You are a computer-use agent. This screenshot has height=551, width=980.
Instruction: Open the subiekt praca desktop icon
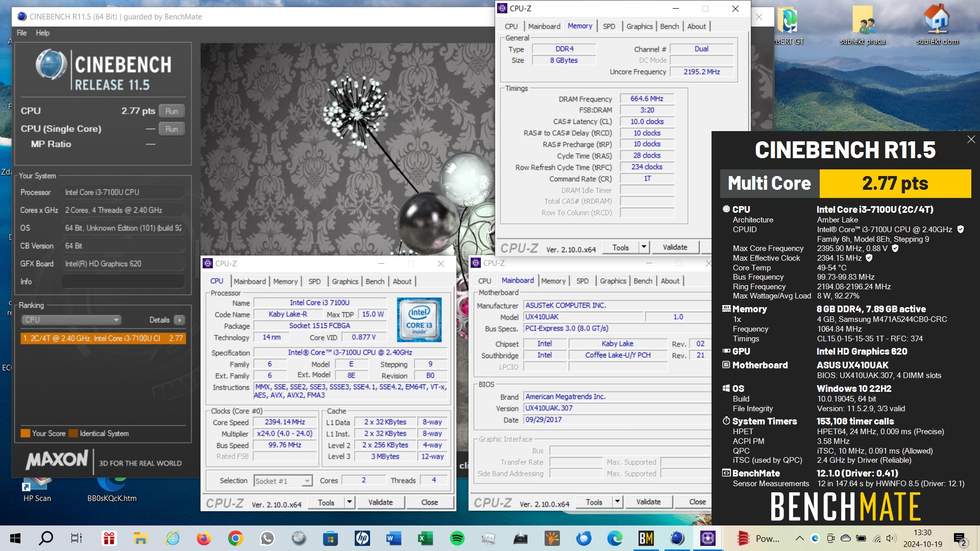863,26
